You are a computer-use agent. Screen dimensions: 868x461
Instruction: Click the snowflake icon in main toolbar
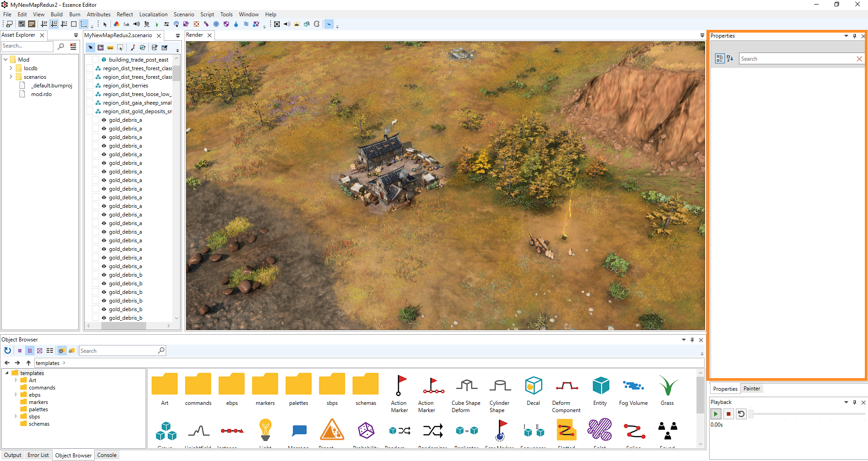[x=216, y=24]
